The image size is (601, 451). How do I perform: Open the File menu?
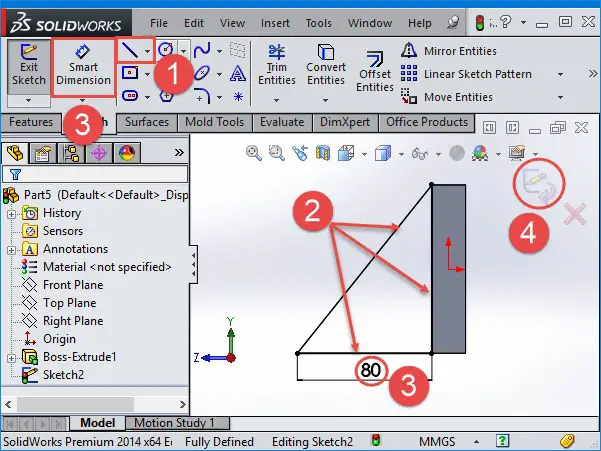(x=159, y=23)
